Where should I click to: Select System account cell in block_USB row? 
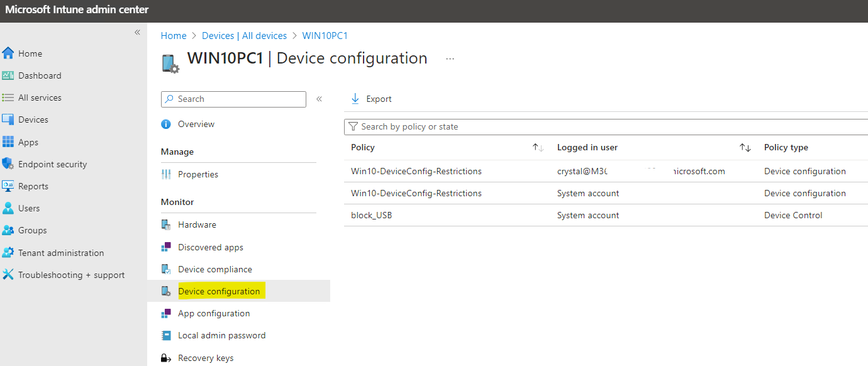coord(588,215)
